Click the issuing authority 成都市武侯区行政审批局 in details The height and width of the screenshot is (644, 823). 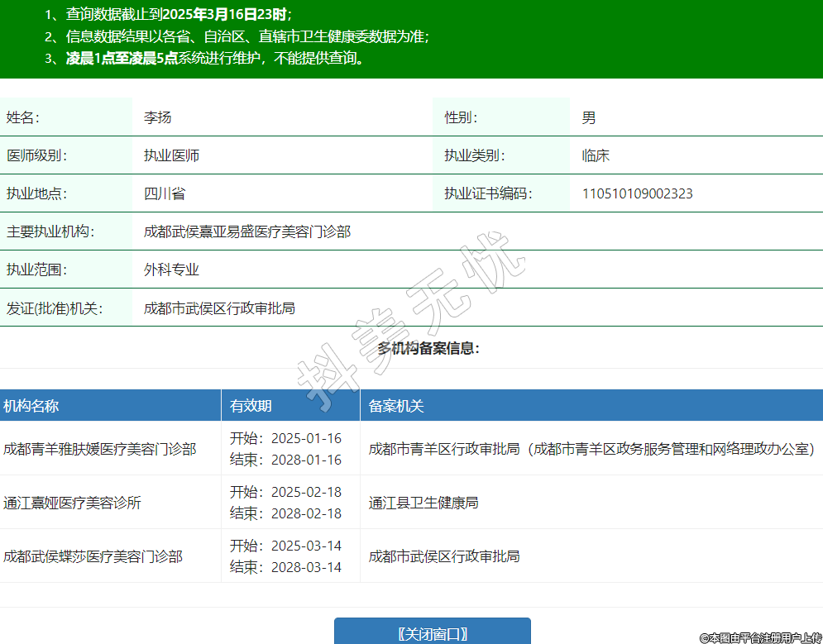tap(219, 309)
